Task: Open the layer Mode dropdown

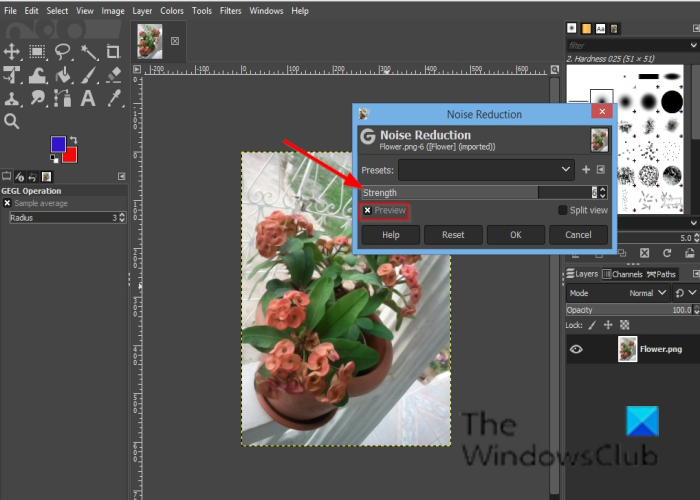Action: [641, 293]
